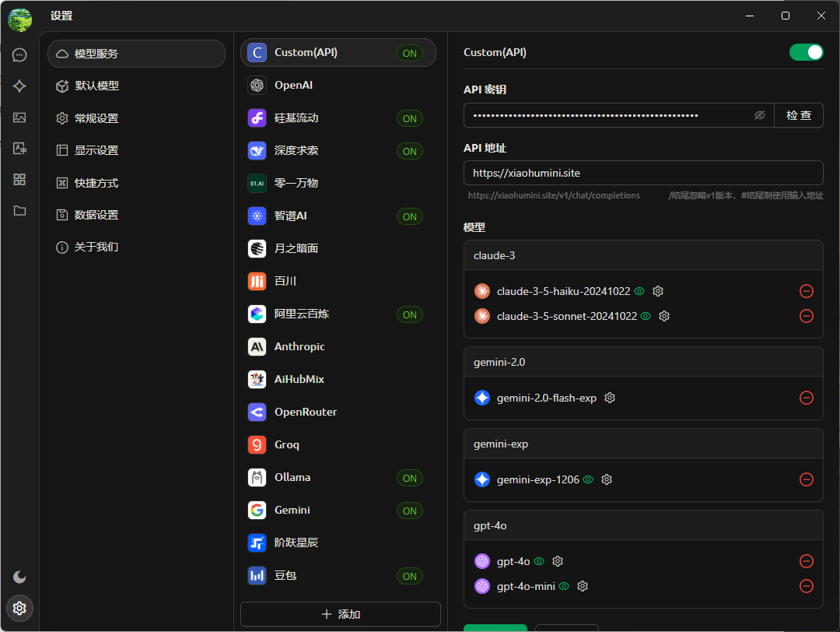Select 默认模型 in settings menu
This screenshot has height=632, width=840.
[x=96, y=86]
